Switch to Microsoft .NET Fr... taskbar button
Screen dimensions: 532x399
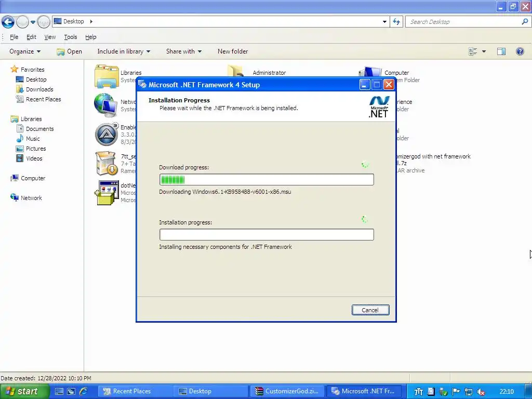pos(364,391)
